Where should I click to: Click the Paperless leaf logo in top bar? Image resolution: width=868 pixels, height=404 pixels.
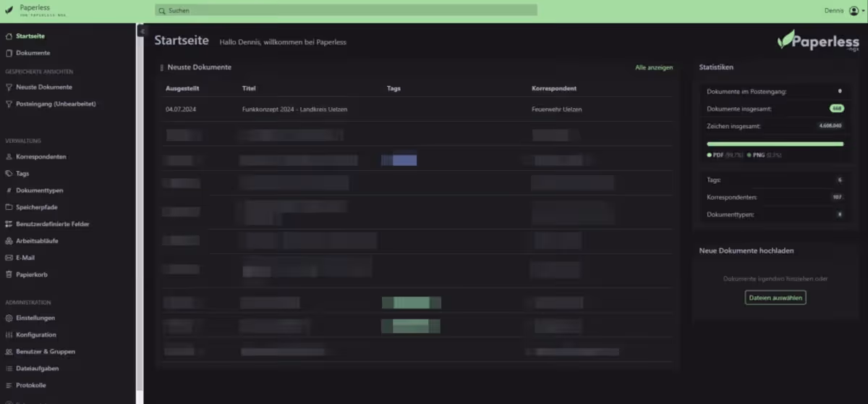point(9,10)
